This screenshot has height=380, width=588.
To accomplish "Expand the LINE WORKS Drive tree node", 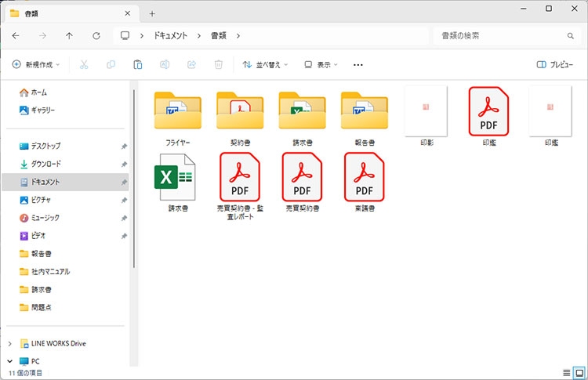I will point(9,343).
